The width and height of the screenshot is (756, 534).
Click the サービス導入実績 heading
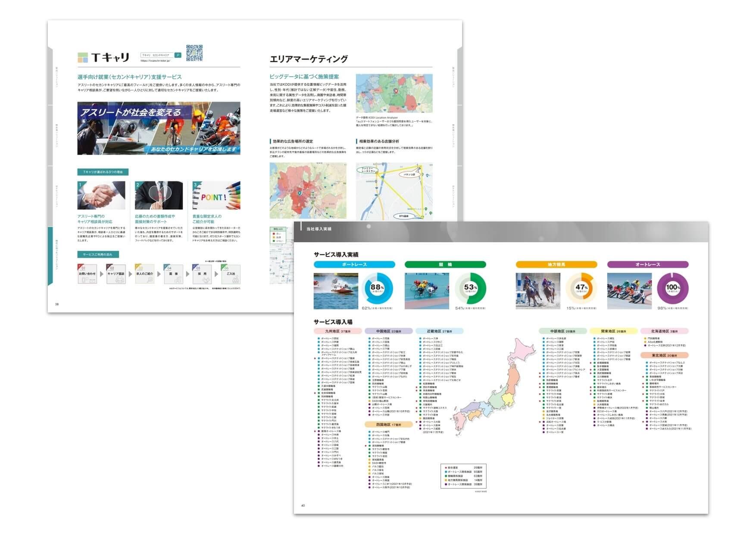336,255
